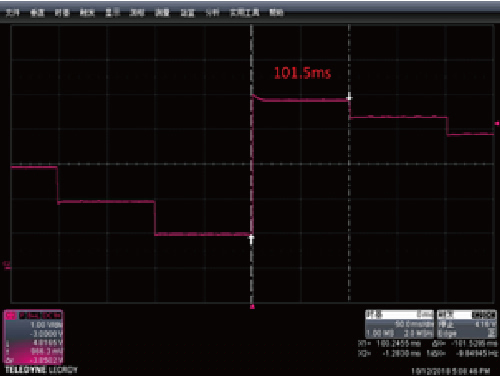This screenshot has height=376, width=500.
Task: Open the trigger descriptor box showing Edge
Action: point(467,324)
